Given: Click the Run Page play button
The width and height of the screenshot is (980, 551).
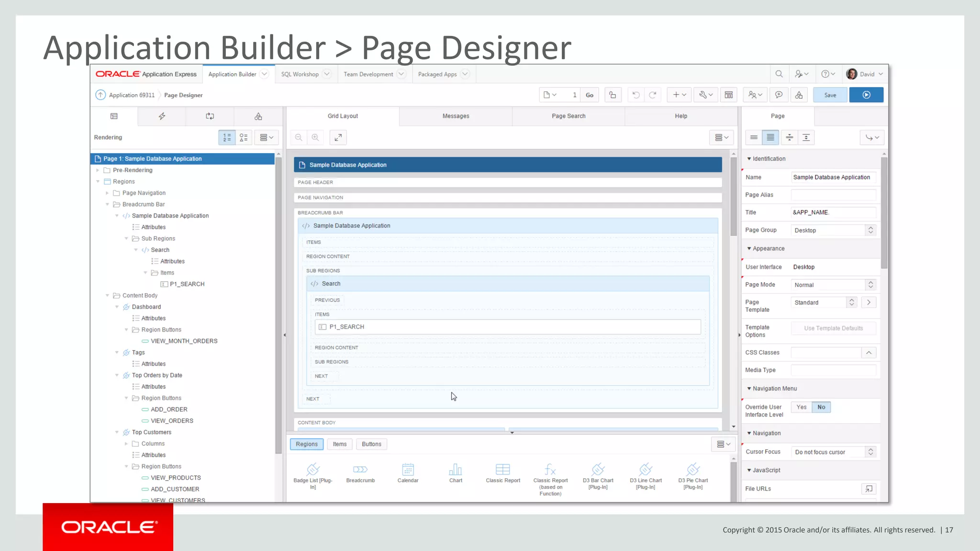Looking at the screenshot, I should pos(866,95).
